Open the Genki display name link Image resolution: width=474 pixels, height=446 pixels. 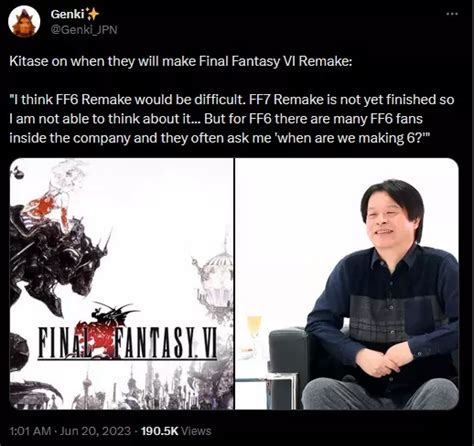point(67,14)
